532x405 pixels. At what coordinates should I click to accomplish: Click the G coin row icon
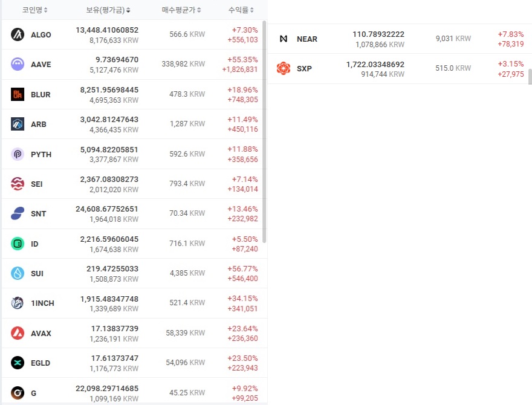(18, 393)
